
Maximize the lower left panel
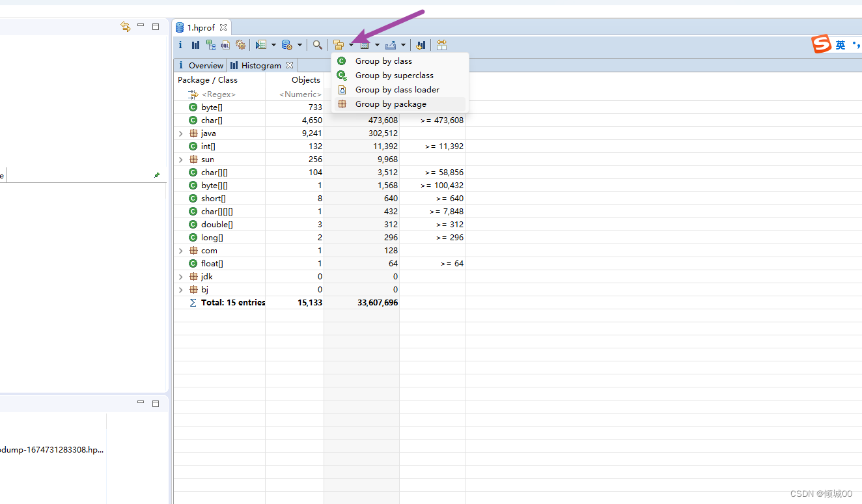click(x=156, y=403)
